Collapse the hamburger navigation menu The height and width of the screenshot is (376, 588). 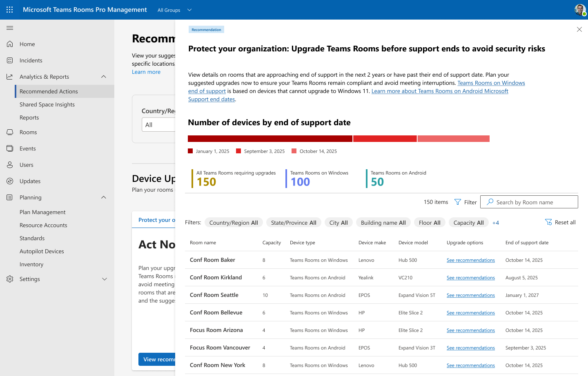click(10, 28)
